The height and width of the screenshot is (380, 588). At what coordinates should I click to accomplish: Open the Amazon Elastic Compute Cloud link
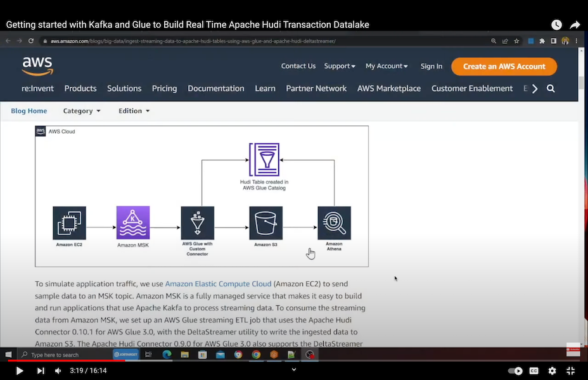pos(218,284)
